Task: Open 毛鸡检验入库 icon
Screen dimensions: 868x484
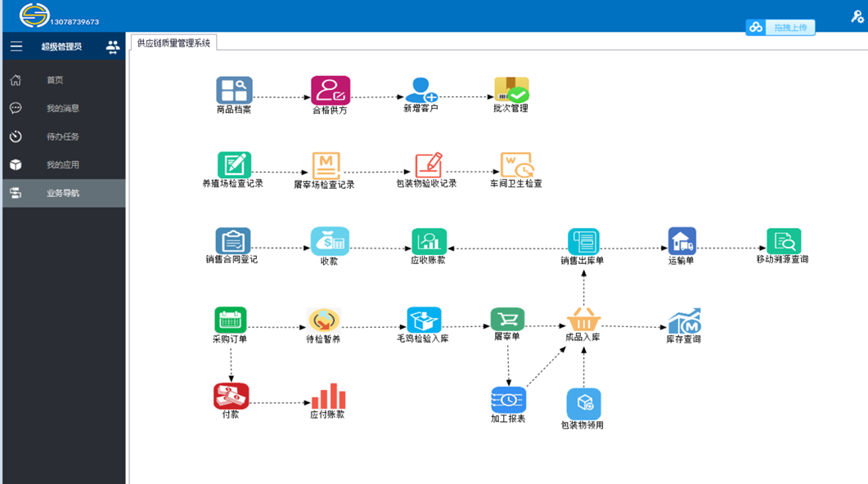Action: [x=424, y=320]
